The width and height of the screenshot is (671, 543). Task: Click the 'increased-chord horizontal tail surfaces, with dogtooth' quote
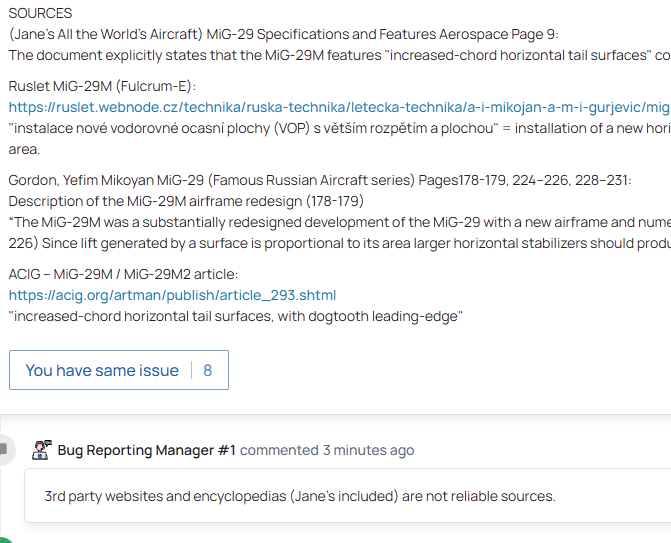[235, 316]
